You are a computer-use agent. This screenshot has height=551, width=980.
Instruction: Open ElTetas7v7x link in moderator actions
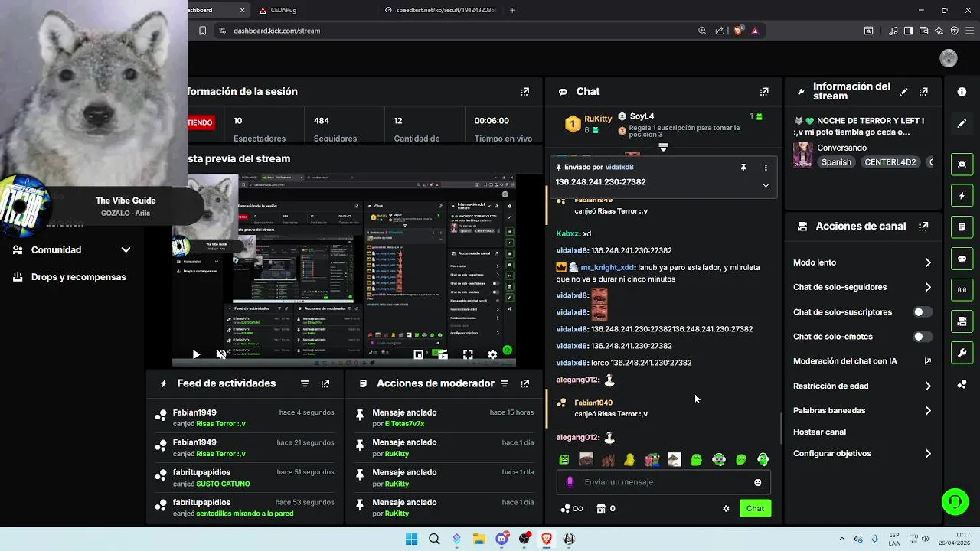(404, 424)
